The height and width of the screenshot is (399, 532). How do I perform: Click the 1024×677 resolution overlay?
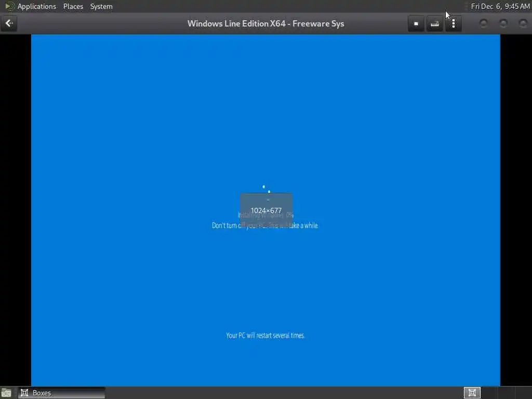click(x=266, y=211)
